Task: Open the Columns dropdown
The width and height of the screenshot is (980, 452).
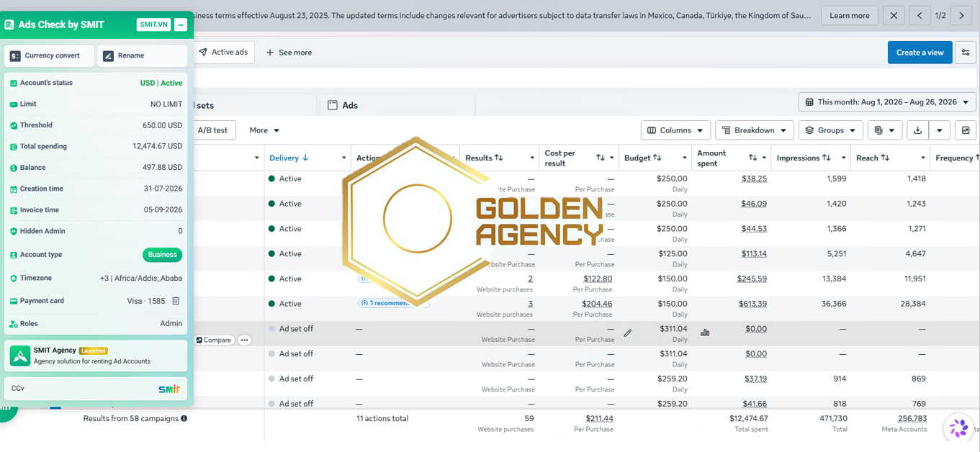Action: 675,130
